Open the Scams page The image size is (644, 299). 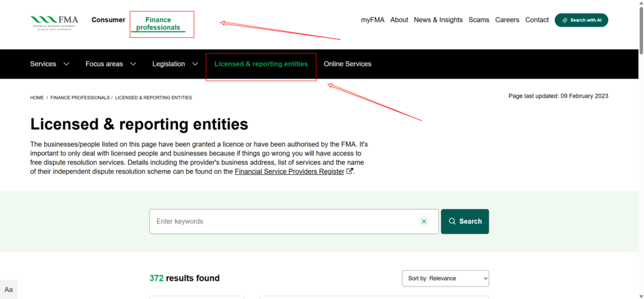tap(479, 20)
